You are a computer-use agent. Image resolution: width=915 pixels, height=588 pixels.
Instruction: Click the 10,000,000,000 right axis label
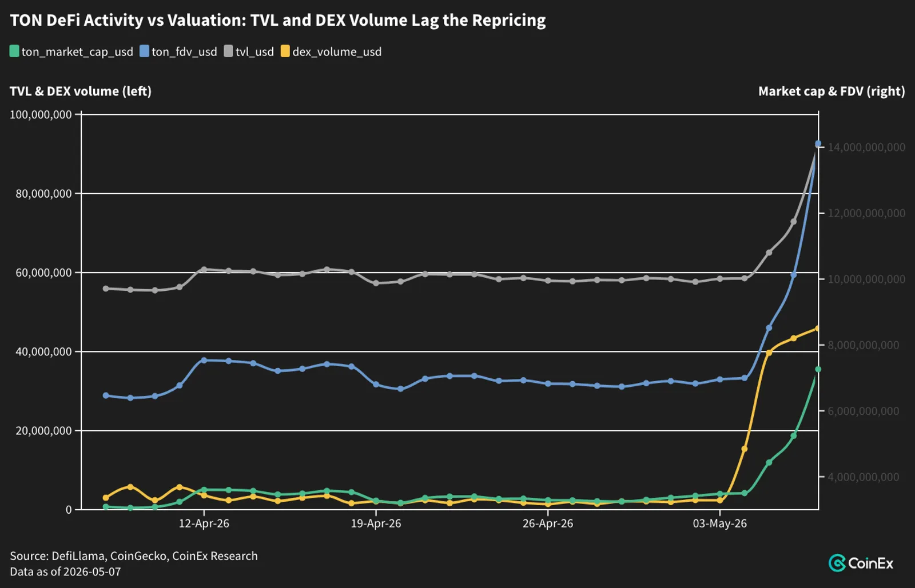(x=866, y=279)
